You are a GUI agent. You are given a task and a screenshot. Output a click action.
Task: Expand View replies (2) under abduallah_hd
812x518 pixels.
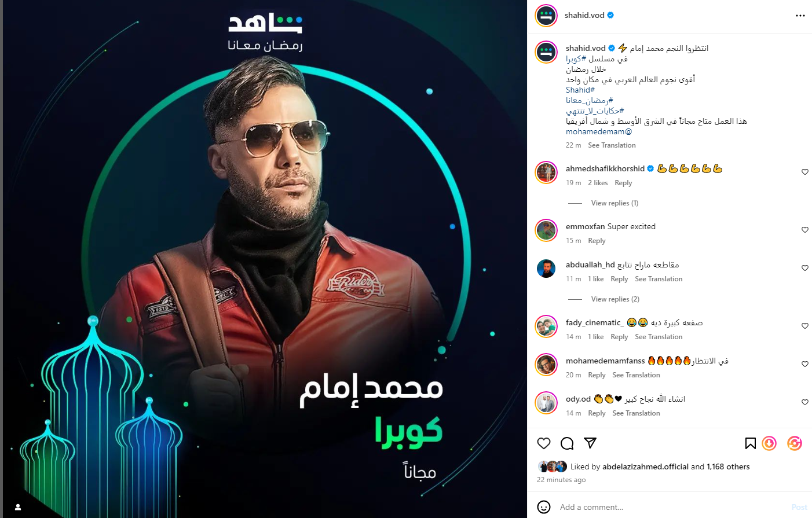615,299
